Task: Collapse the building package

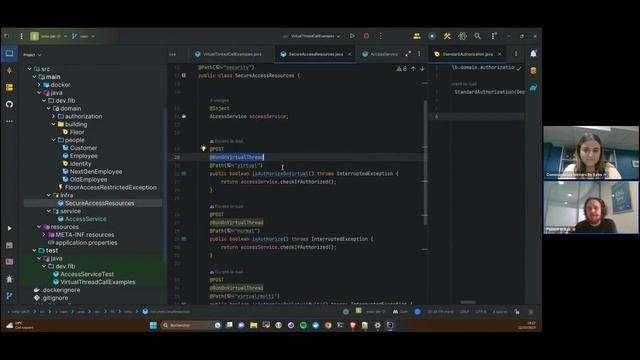Action: (53, 124)
